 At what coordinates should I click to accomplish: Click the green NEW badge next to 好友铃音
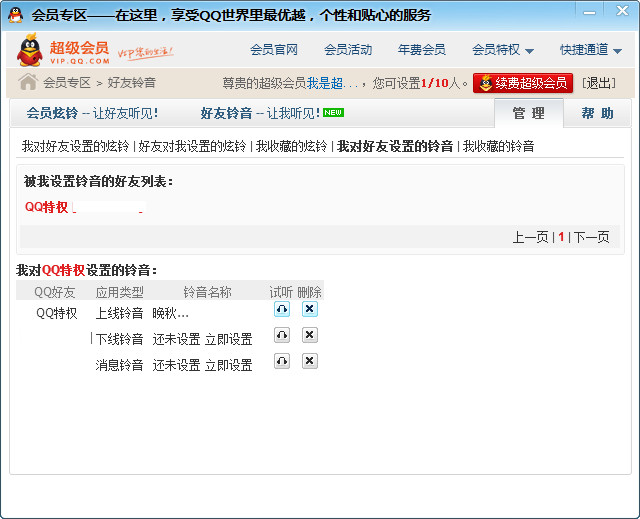(333, 113)
